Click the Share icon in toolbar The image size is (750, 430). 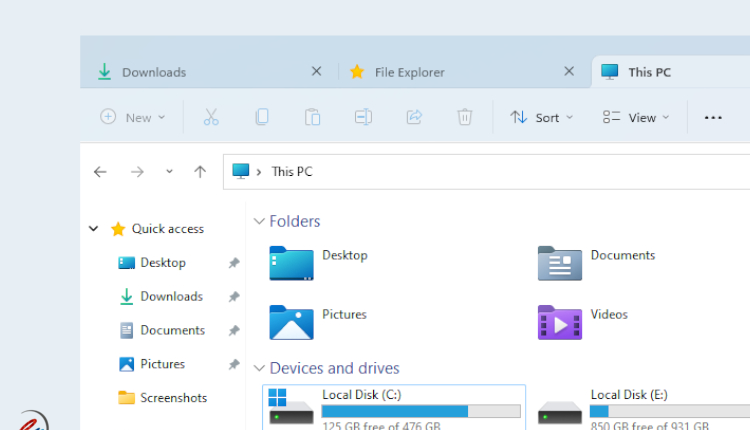[x=414, y=117]
